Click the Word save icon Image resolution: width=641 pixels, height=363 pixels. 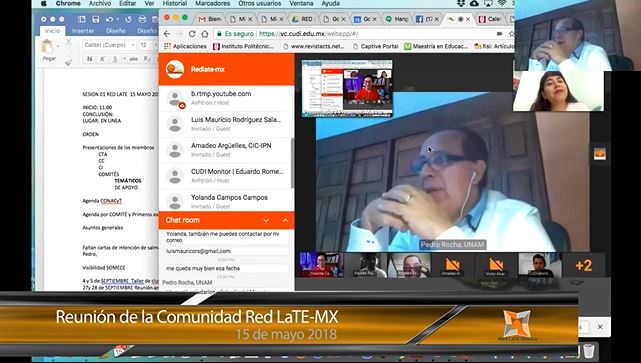(96, 19)
